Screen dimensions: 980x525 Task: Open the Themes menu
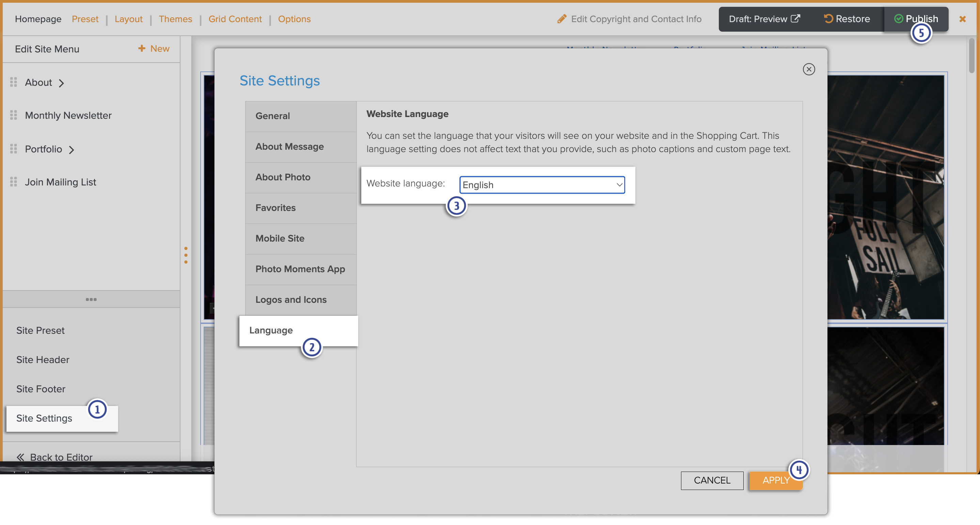175,19
